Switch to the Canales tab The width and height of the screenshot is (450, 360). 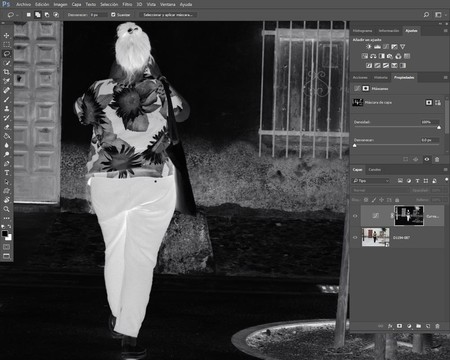(x=375, y=170)
